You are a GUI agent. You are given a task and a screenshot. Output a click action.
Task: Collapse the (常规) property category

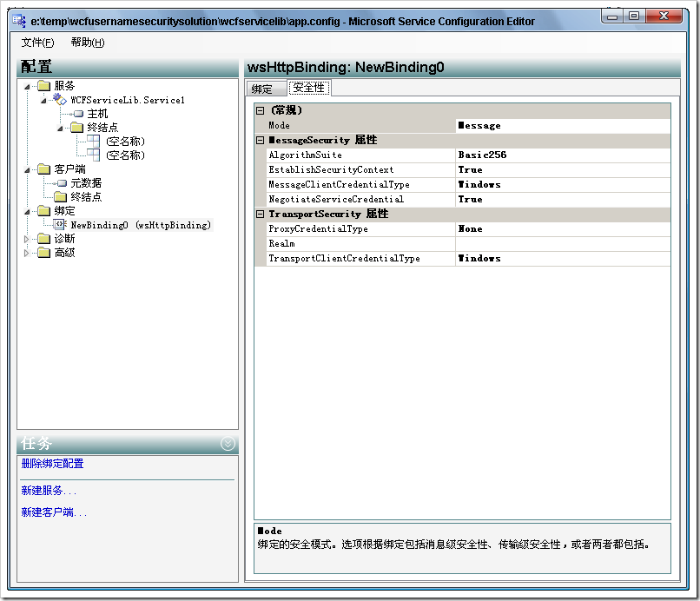point(261,110)
